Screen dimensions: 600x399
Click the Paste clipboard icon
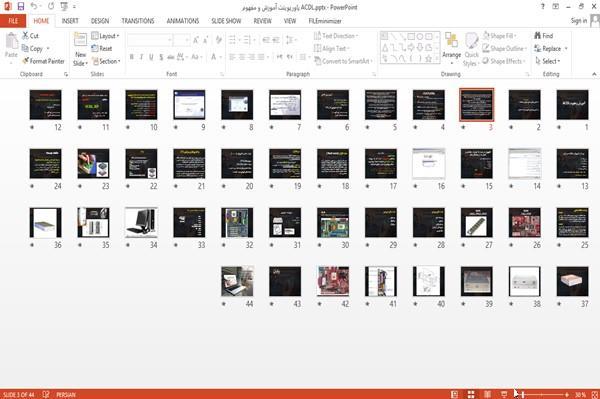(11, 41)
